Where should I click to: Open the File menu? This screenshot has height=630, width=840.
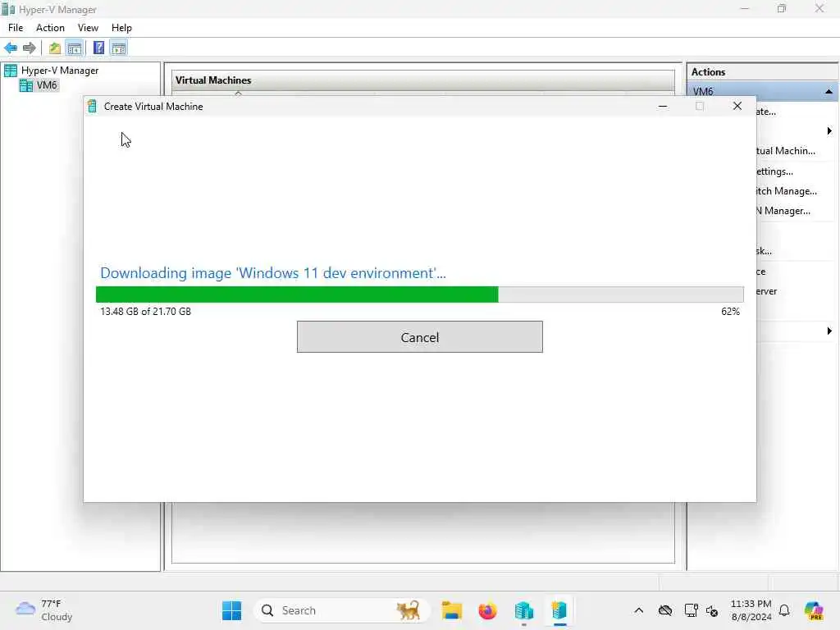[x=16, y=28]
